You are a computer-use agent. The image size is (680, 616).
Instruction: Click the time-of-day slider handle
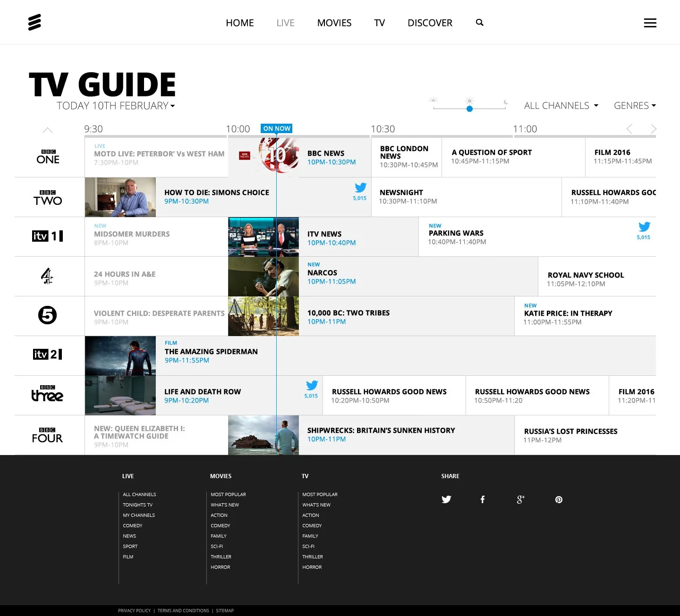pyautogui.click(x=469, y=109)
